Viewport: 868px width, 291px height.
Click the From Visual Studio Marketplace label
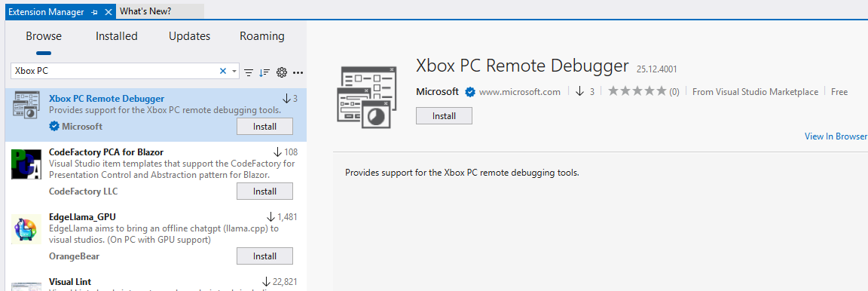tap(755, 92)
